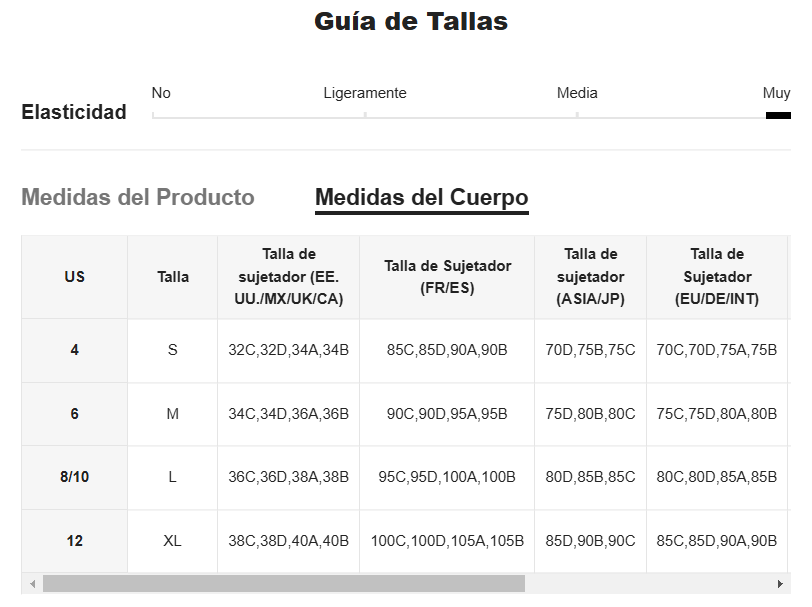Screen dimensions: 812x607
Task: Click the left scrollbar arrow
Action: coord(32,584)
